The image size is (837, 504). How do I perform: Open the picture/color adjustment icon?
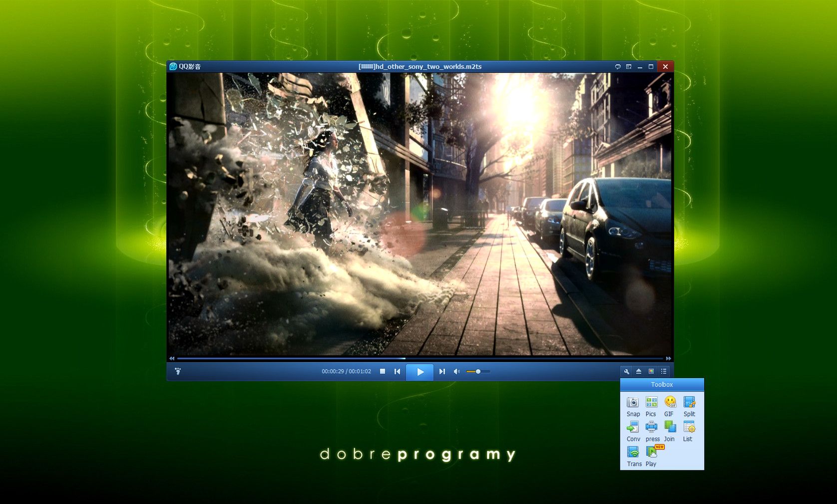tap(651, 371)
